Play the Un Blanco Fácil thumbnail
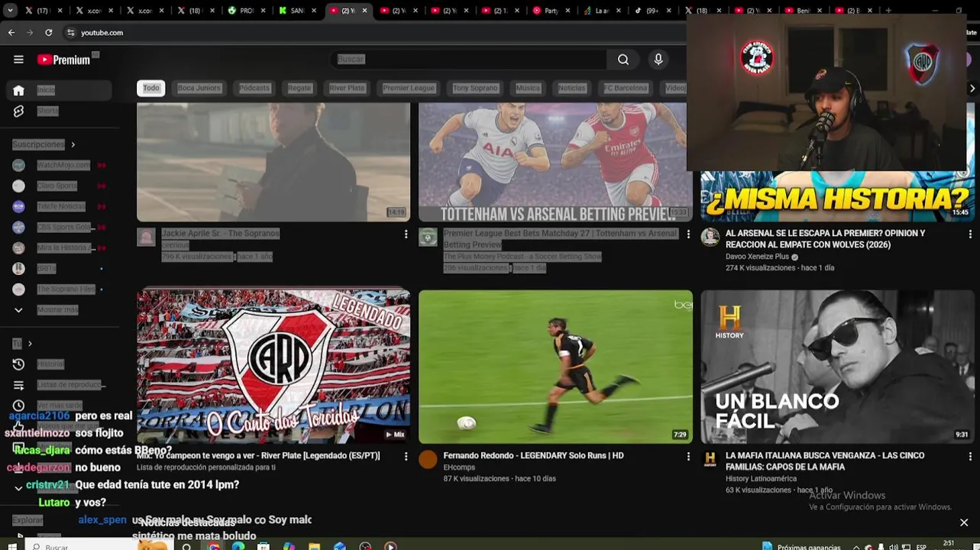This screenshot has width=980, height=550. tap(837, 366)
